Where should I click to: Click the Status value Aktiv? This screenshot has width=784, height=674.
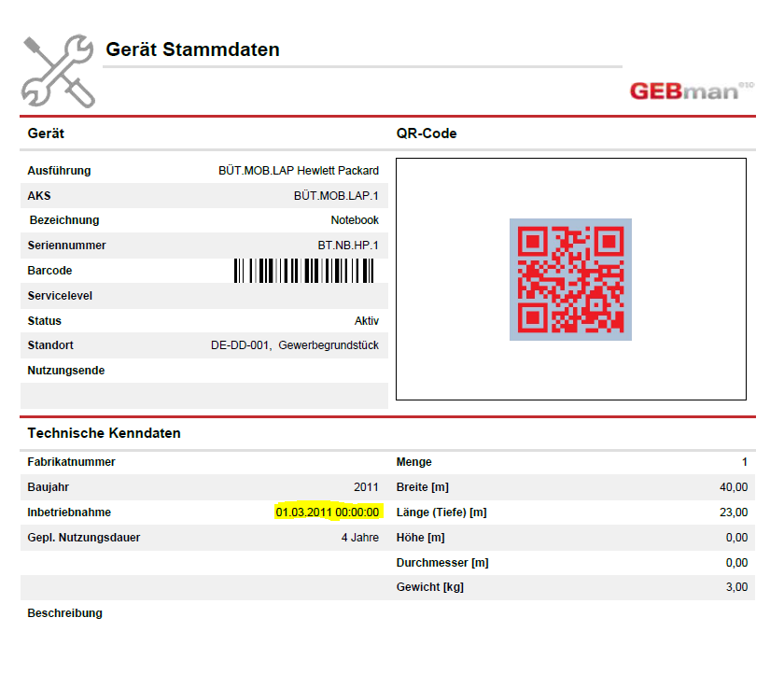pos(366,321)
